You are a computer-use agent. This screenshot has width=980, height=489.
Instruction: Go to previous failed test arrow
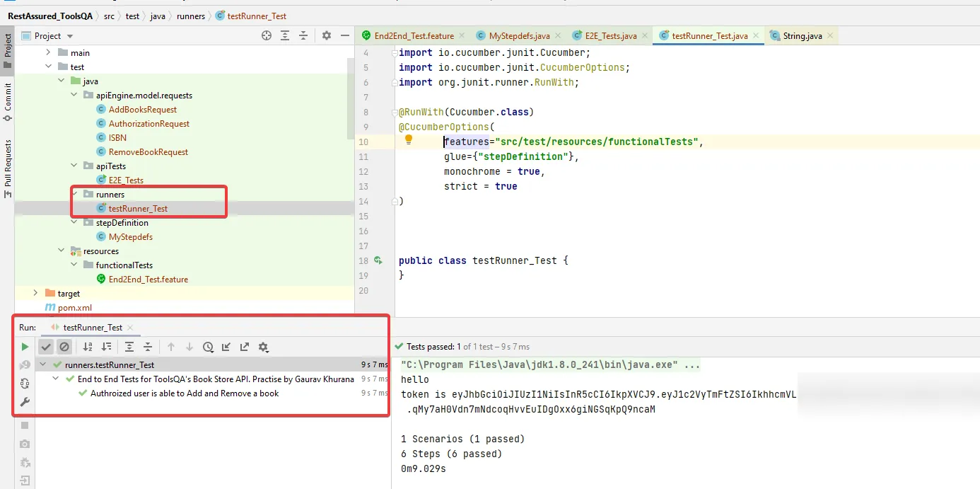[x=171, y=347]
